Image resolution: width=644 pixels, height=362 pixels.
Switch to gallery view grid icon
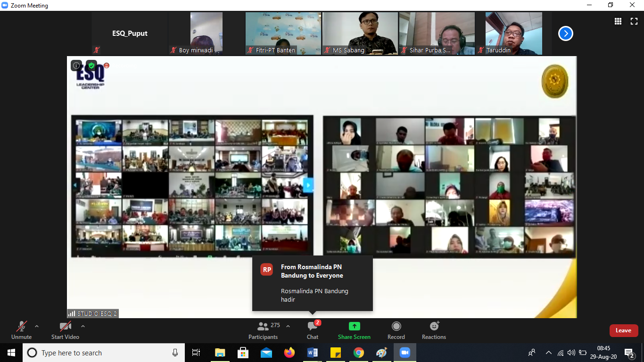point(618,21)
